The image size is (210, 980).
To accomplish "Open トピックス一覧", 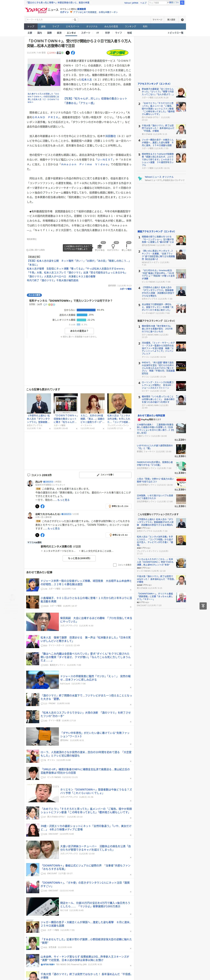I will (175, 33).
